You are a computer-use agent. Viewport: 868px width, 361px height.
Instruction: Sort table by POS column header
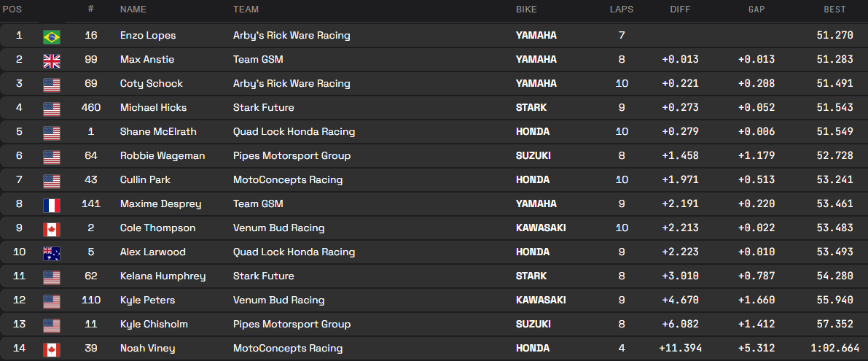tap(12, 9)
